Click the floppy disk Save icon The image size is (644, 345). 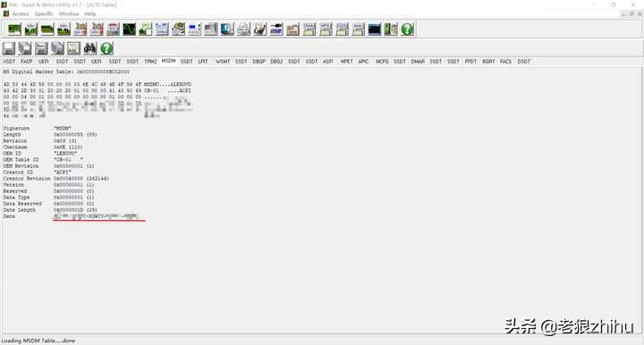[x=9, y=48]
